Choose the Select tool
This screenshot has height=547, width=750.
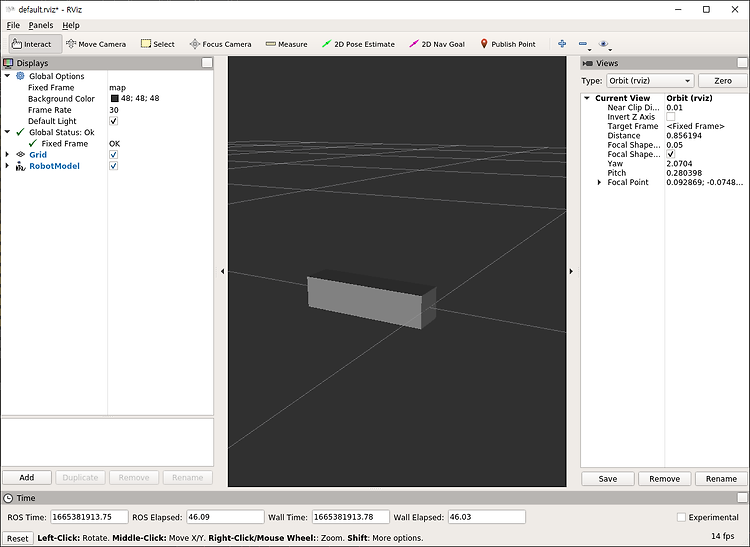[x=158, y=44]
